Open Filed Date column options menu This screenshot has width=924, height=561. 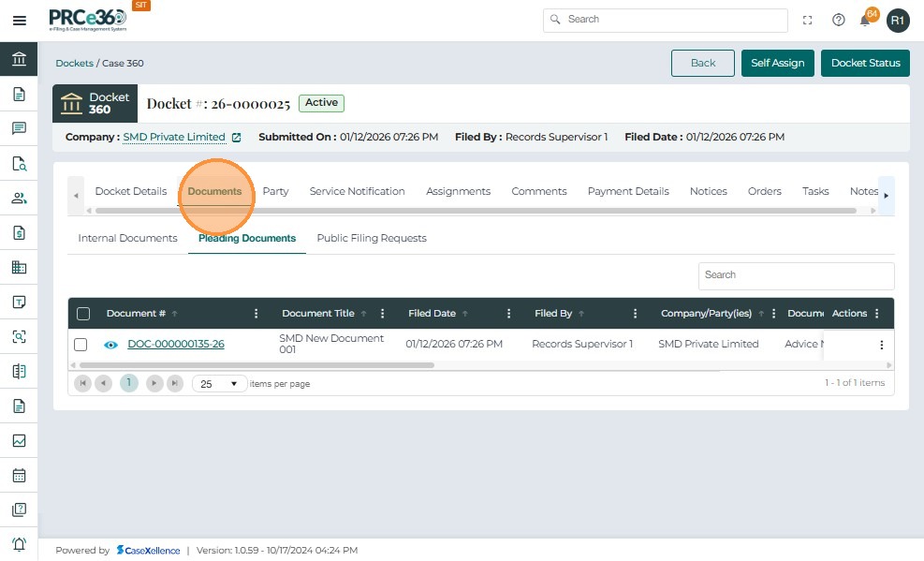[508, 314]
